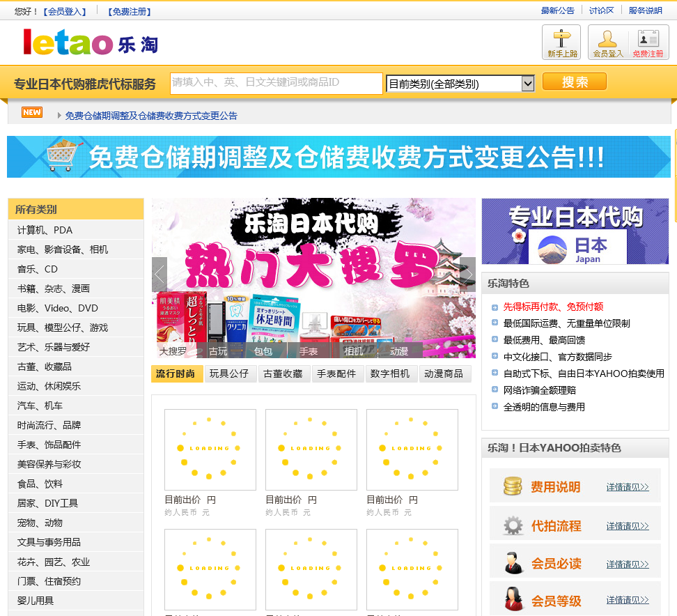The width and height of the screenshot is (677, 616).
Task: Click the NEW badge icon
Action: (x=32, y=112)
